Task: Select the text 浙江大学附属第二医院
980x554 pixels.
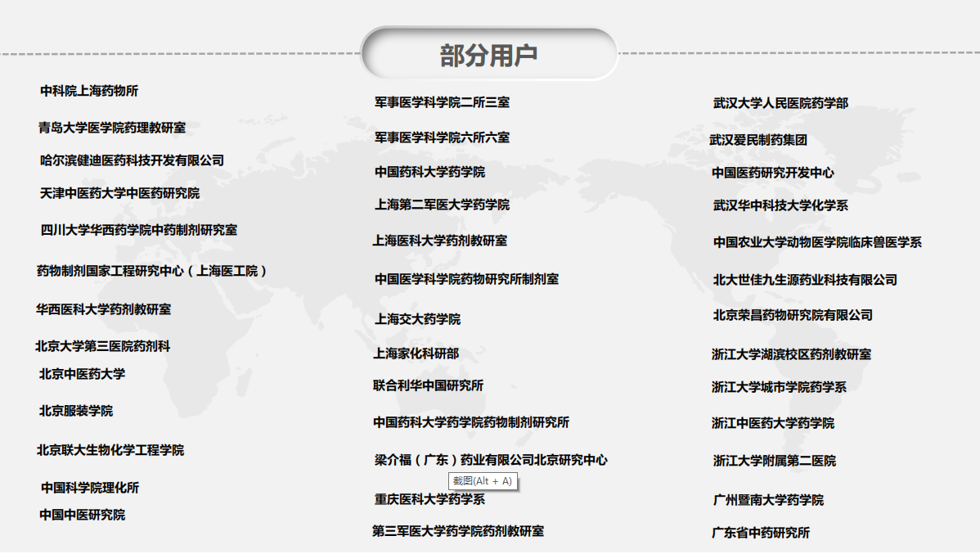Action: coord(775,461)
